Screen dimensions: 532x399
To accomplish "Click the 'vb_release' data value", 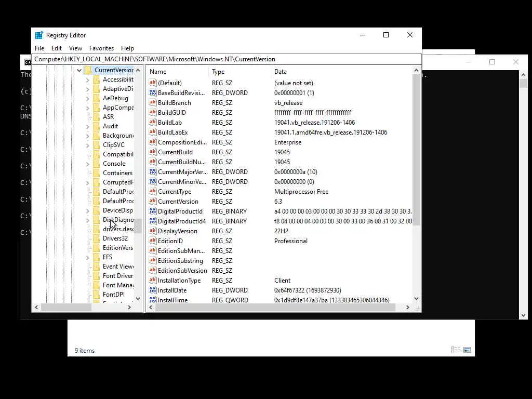I will [288, 103].
